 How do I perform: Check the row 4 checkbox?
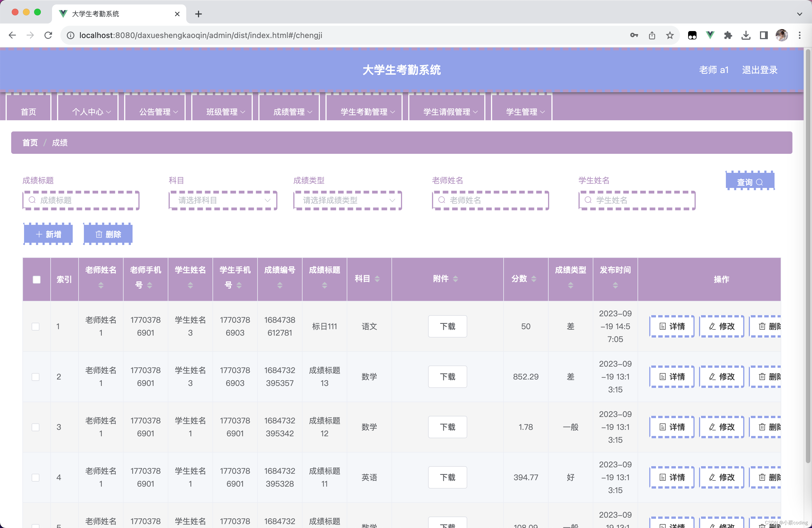36,477
